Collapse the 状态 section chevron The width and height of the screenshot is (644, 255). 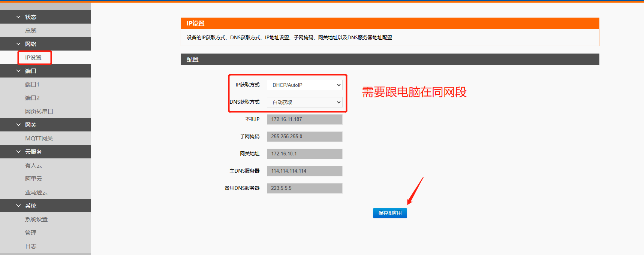click(x=18, y=17)
